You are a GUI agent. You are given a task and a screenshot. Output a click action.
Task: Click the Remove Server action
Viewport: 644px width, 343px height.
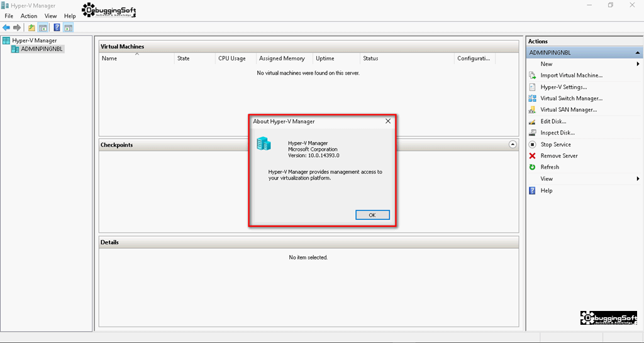559,156
